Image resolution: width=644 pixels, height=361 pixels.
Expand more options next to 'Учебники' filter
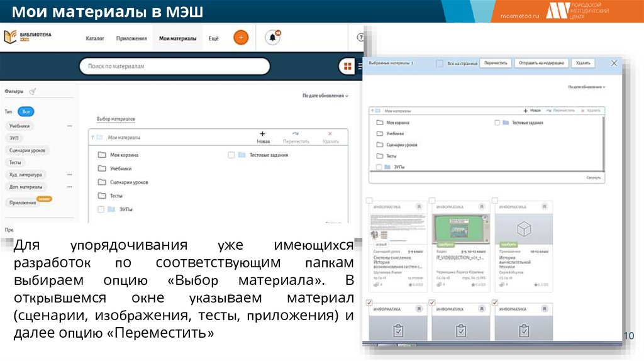click(69, 126)
